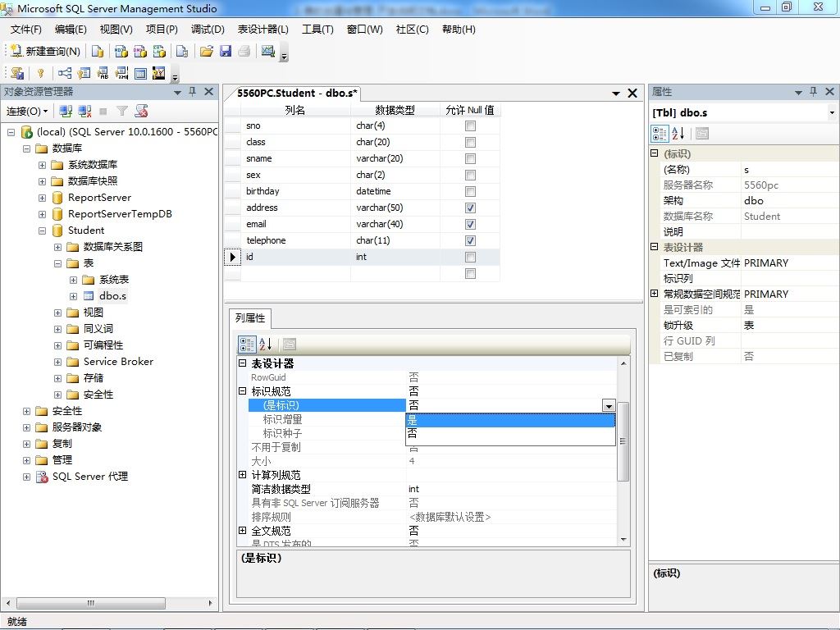
Task: Close the 5560PC.Student - dbo.s* designer tab
Action: click(632, 94)
